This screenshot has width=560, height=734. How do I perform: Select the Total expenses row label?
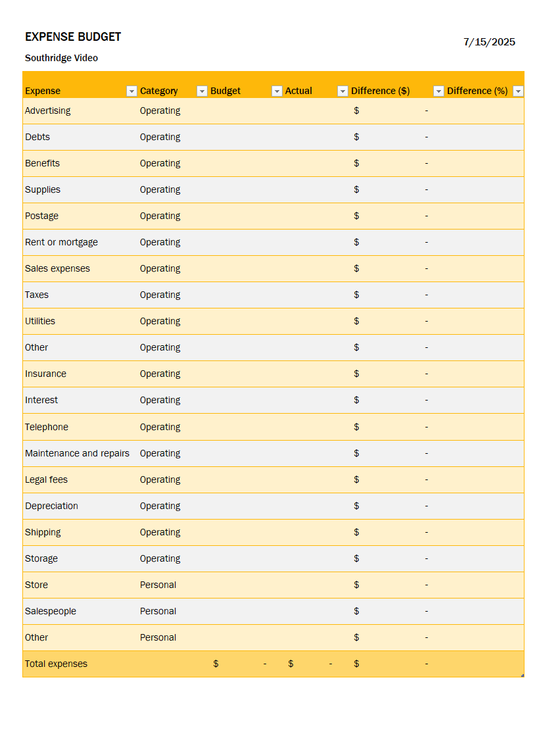point(56,664)
